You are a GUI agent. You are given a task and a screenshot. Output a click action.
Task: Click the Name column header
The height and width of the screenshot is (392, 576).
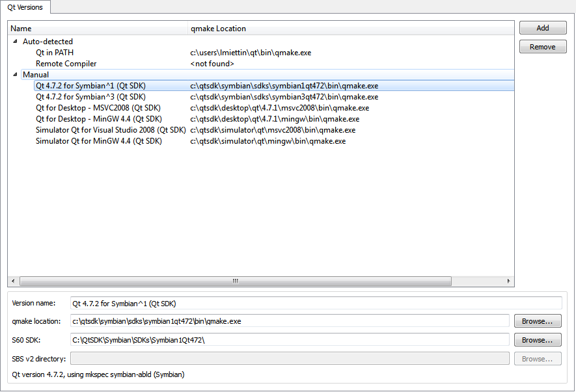coord(98,28)
